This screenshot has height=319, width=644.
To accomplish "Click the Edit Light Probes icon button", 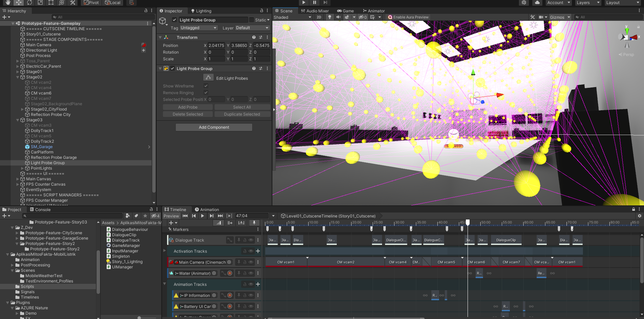I will [x=208, y=78].
